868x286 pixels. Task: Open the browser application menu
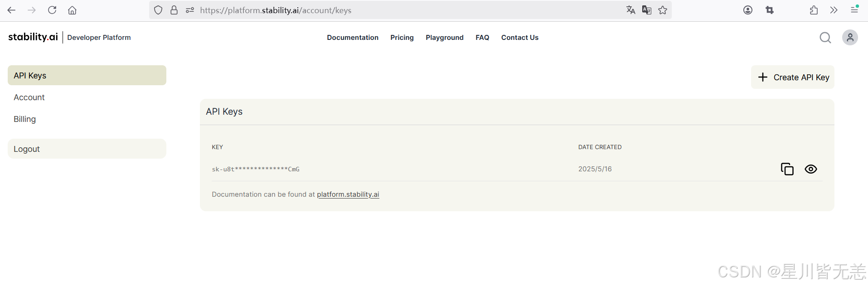coord(854,10)
